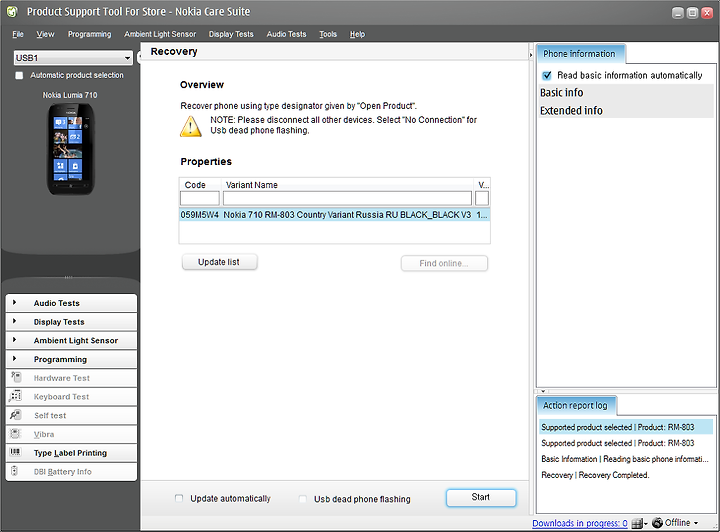The height and width of the screenshot is (532, 720).
Task: Click the Self test icon in sidebar
Action: 16,415
